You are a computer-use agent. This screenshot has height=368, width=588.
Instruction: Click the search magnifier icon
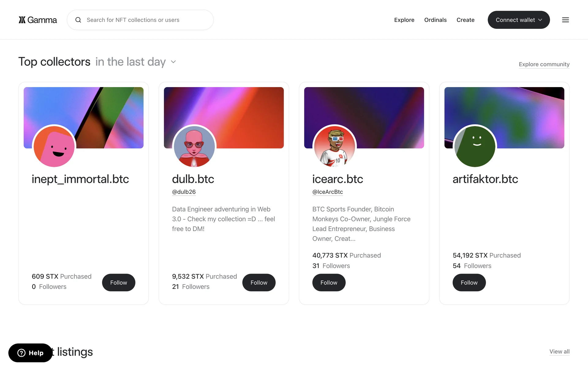click(x=78, y=20)
